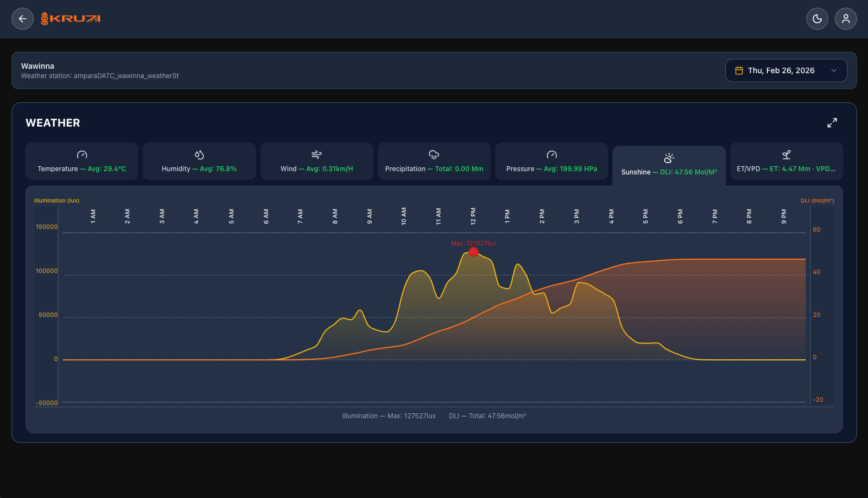Toggle the DLI Total legend entry
868x498 pixels.
tap(487, 416)
